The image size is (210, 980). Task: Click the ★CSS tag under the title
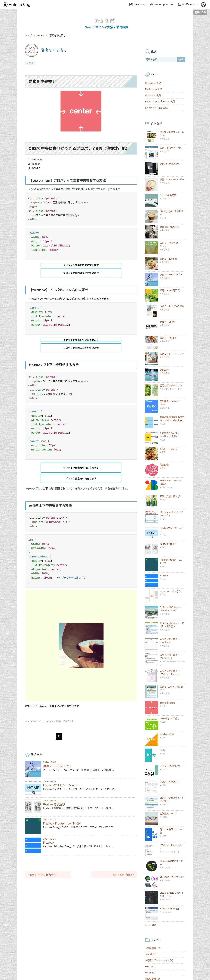tap(30, 63)
